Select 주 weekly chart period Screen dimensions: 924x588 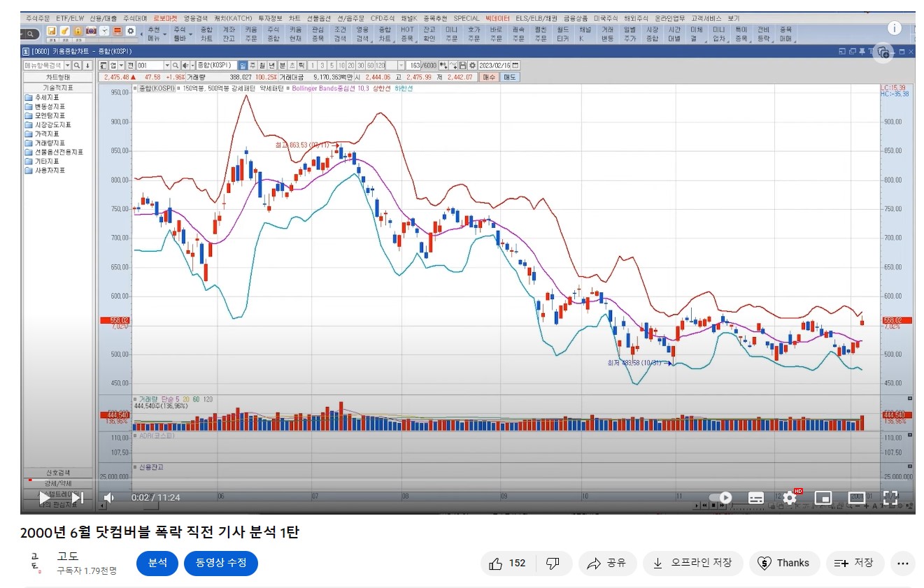(253, 65)
